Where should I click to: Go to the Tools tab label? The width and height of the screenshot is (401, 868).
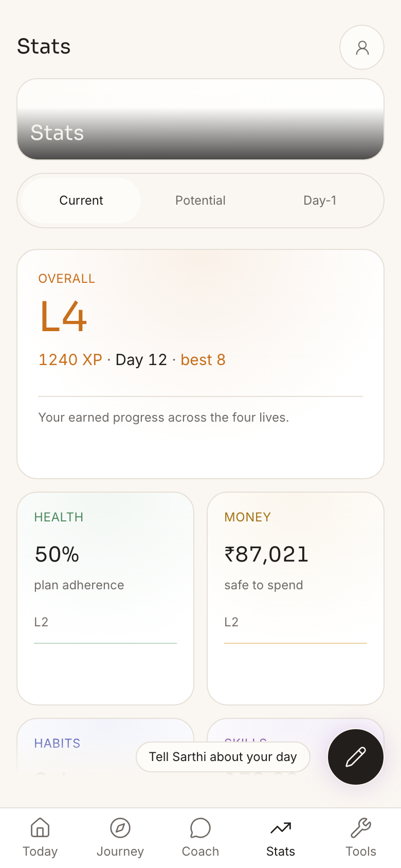(x=361, y=852)
